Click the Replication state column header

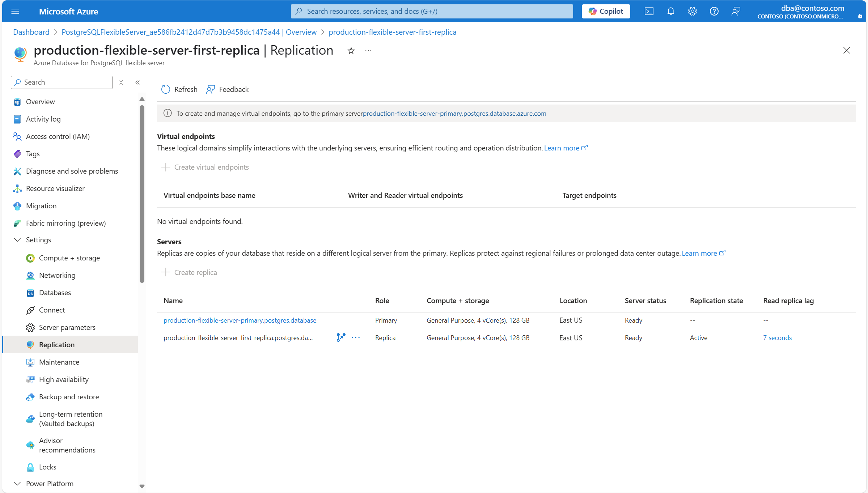point(716,301)
